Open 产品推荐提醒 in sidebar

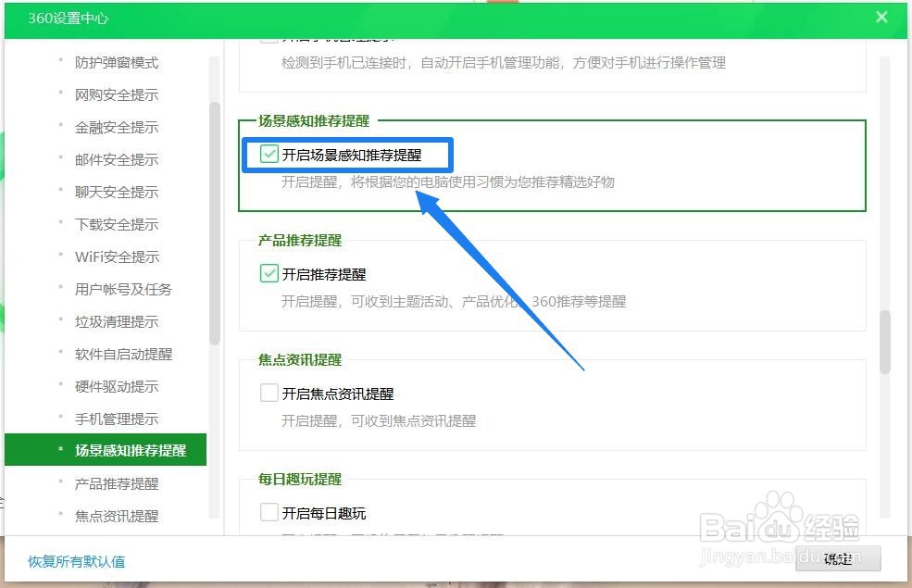(117, 483)
